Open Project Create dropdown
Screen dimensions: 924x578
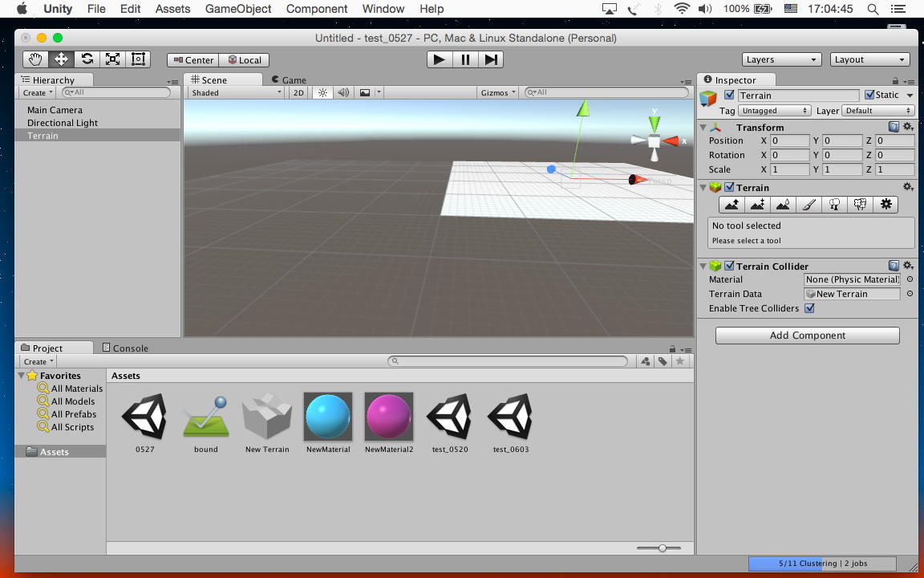(38, 361)
